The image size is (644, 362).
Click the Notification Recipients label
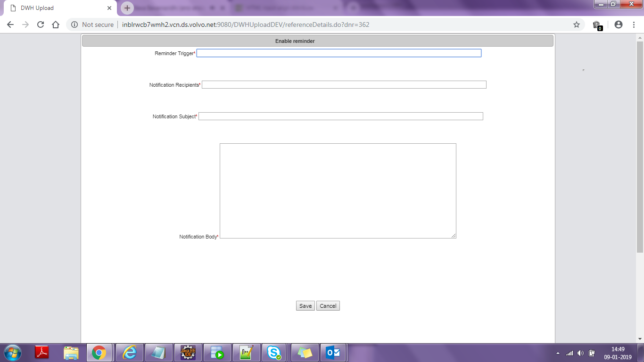(x=175, y=85)
